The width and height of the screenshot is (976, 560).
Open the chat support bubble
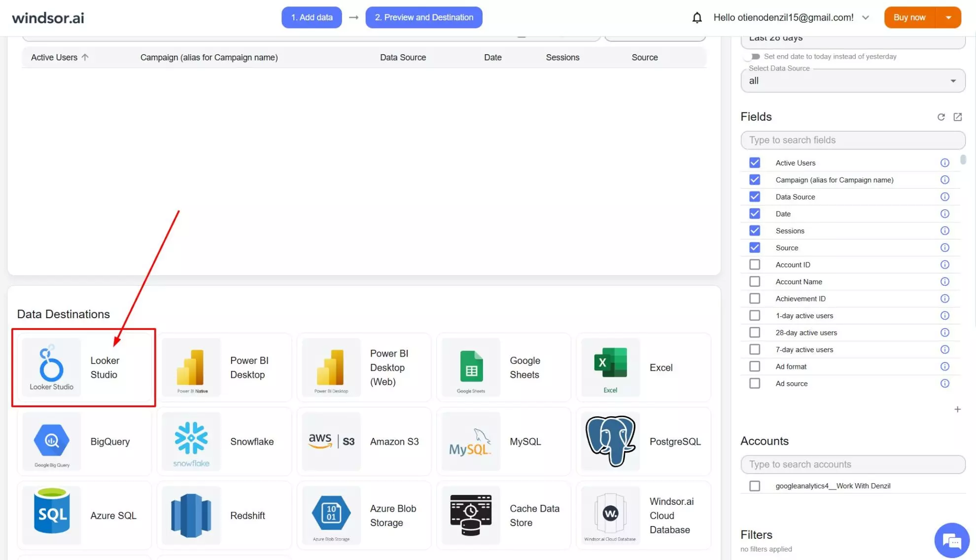[952, 540]
